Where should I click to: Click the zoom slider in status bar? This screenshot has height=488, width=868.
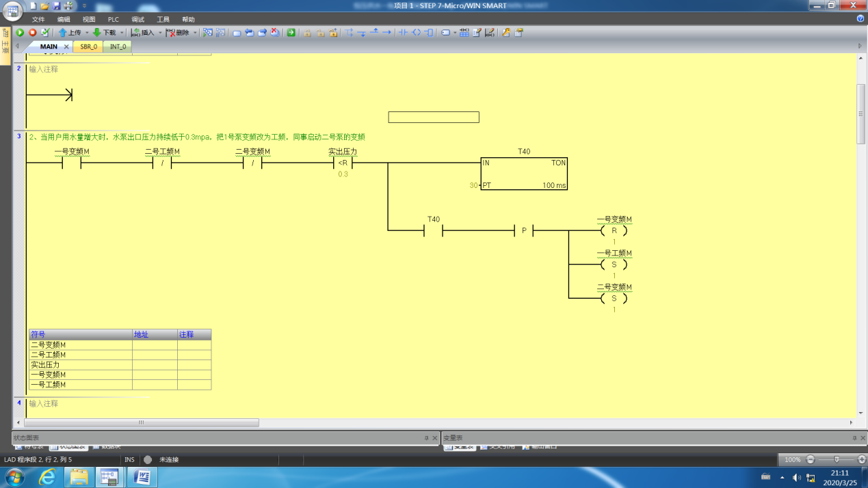[x=836, y=459]
